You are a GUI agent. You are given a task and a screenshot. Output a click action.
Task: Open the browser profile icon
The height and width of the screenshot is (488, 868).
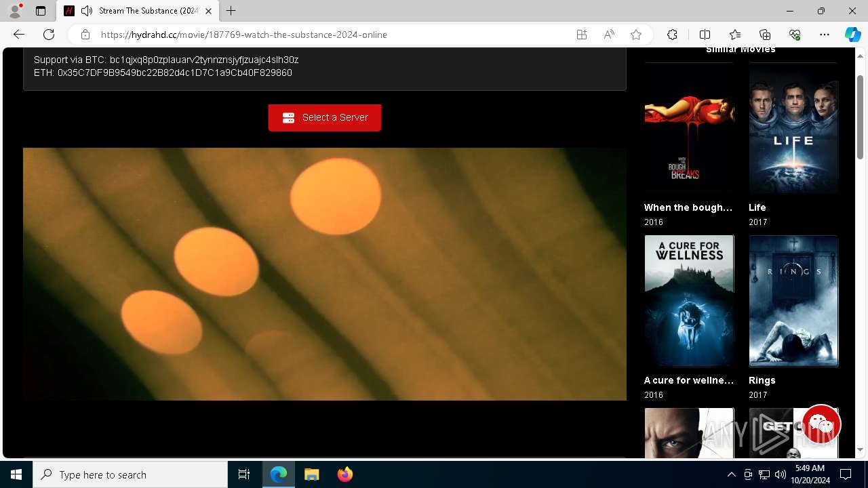coord(15,11)
